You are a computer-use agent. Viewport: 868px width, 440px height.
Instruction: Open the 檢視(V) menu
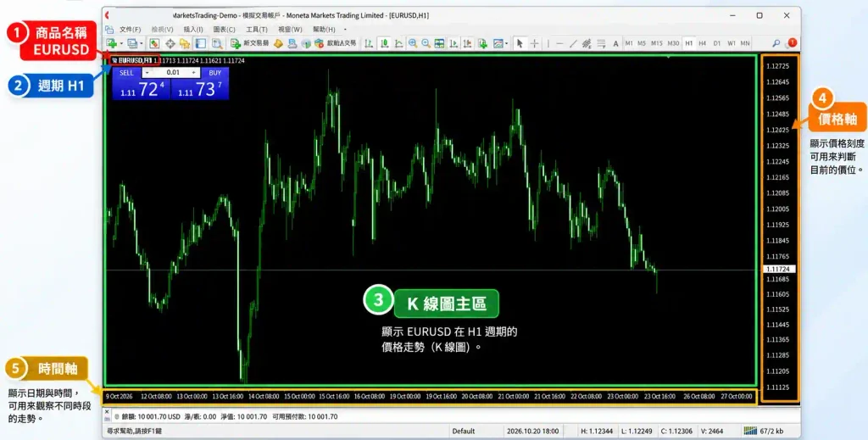pos(162,30)
